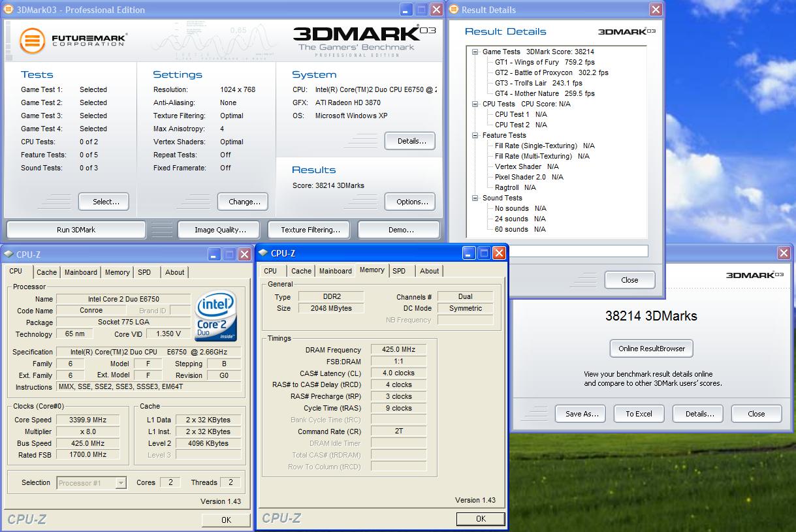Click Details button in score dialog
This screenshot has width=796, height=532.
click(697, 414)
